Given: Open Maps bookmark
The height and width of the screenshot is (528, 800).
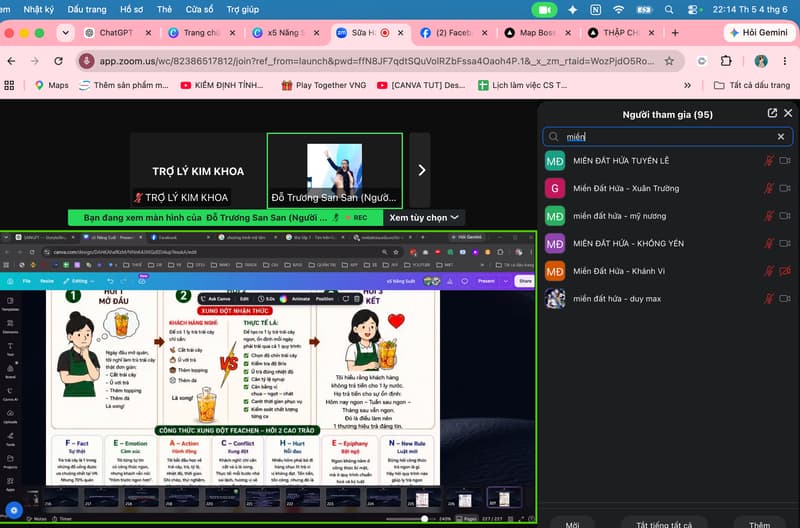Looking at the screenshot, I should click(x=52, y=85).
